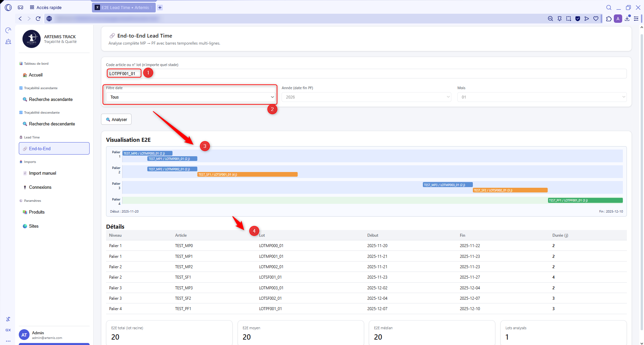Go to Import manuel in the sidebar
This screenshot has height=345, width=644.
coord(43,173)
